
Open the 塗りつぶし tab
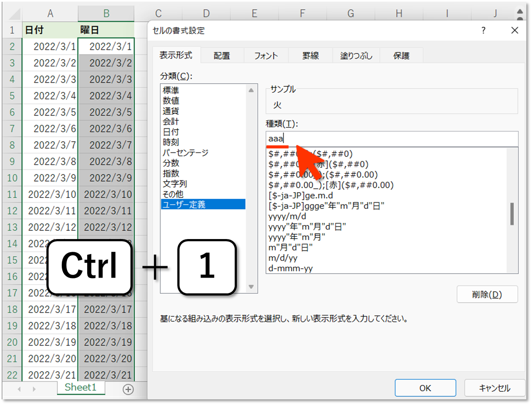[x=356, y=56]
